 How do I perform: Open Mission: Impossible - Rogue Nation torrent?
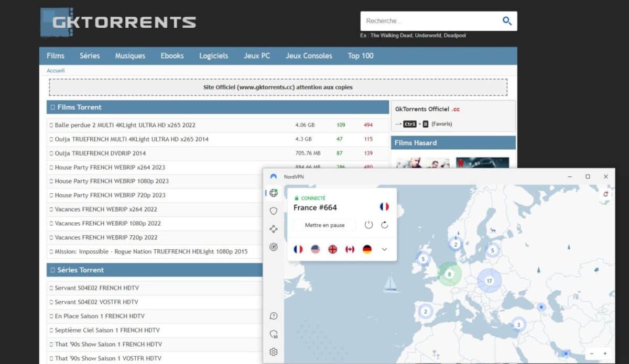tap(151, 252)
